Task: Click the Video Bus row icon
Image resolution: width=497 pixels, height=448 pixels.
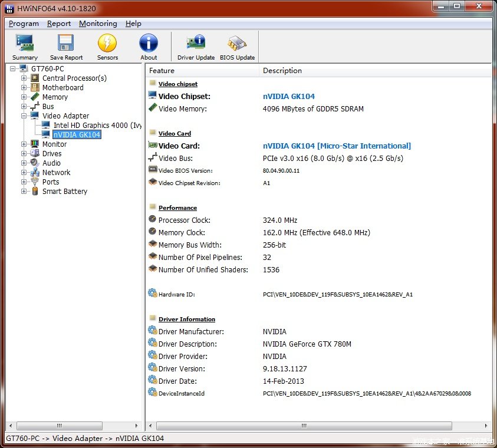Action: pos(153,157)
